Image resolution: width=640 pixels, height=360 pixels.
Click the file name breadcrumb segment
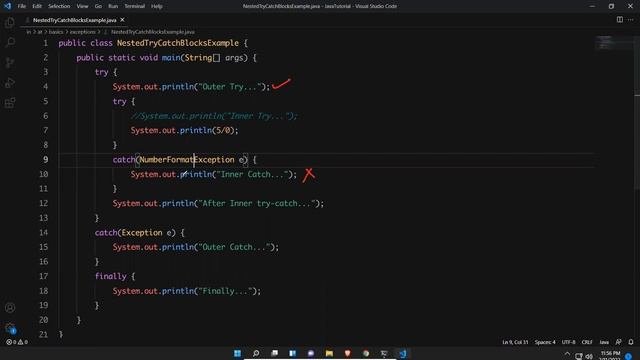pos(153,32)
